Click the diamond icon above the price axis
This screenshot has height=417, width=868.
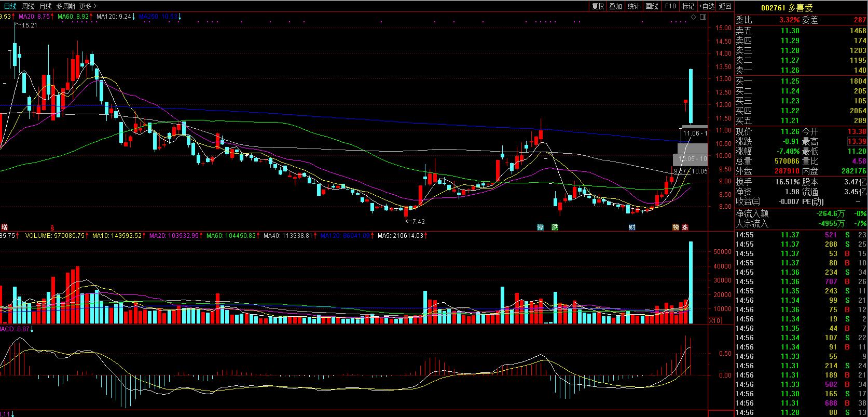pyautogui.click(x=694, y=17)
